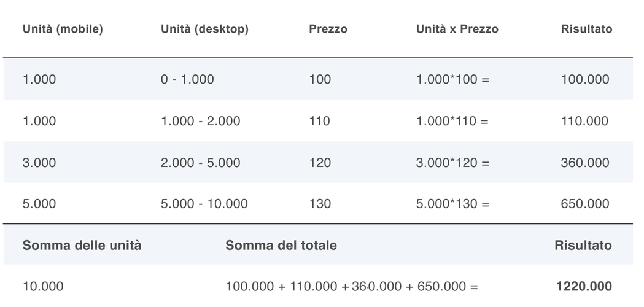This screenshot has height=307, width=644.
Task: Select the "5.000 - 10.000" range cell
Action: pyautogui.click(x=204, y=204)
